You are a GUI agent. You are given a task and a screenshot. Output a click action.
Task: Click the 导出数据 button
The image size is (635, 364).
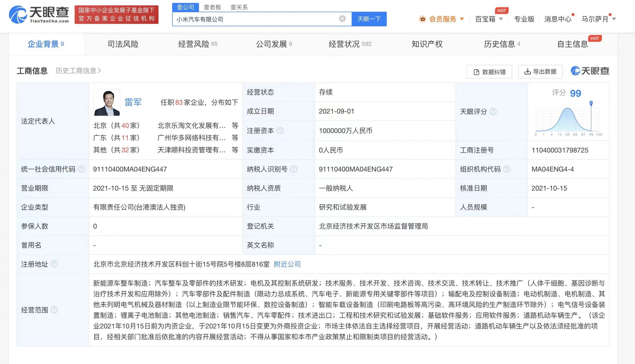(540, 72)
